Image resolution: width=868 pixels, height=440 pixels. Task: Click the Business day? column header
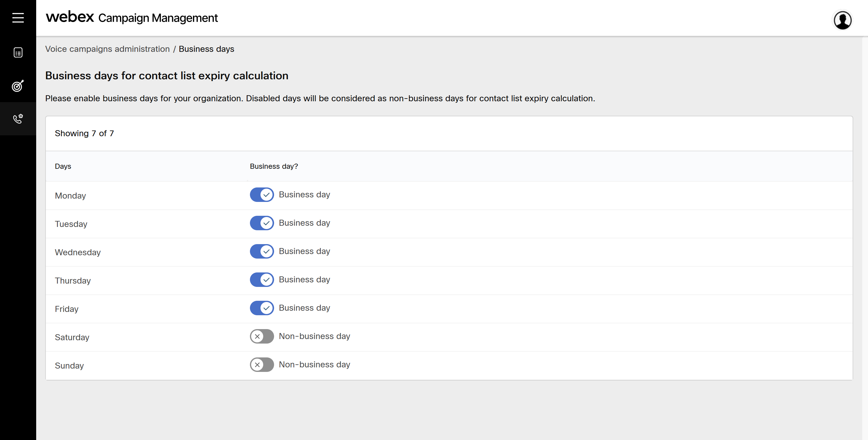click(274, 166)
